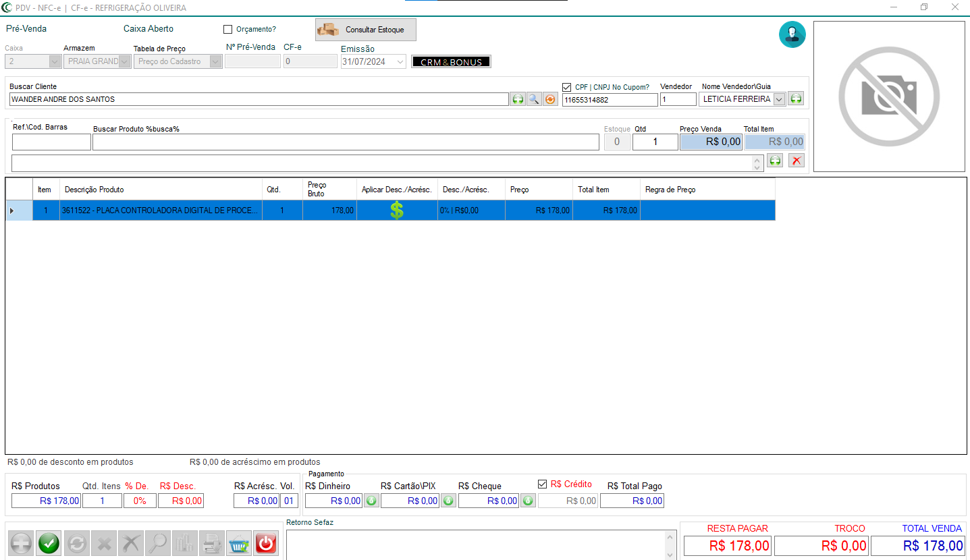Click the Buscar Produto search field
970x560 pixels.
click(x=346, y=142)
